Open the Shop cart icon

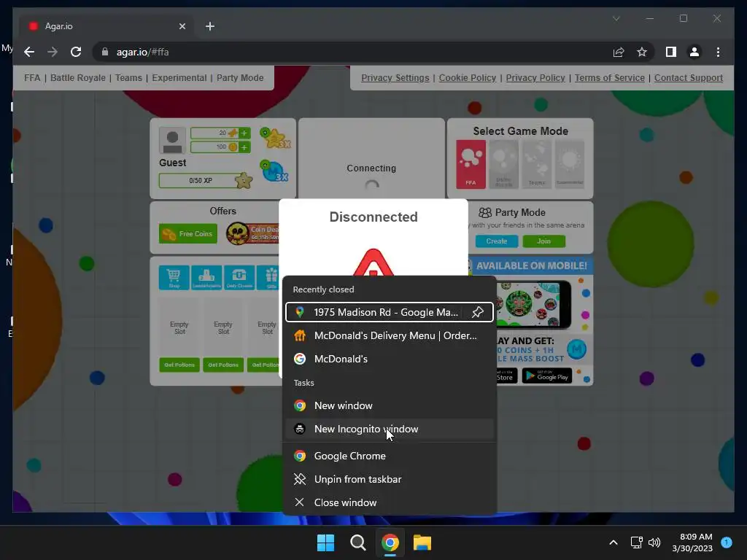click(x=174, y=278)
